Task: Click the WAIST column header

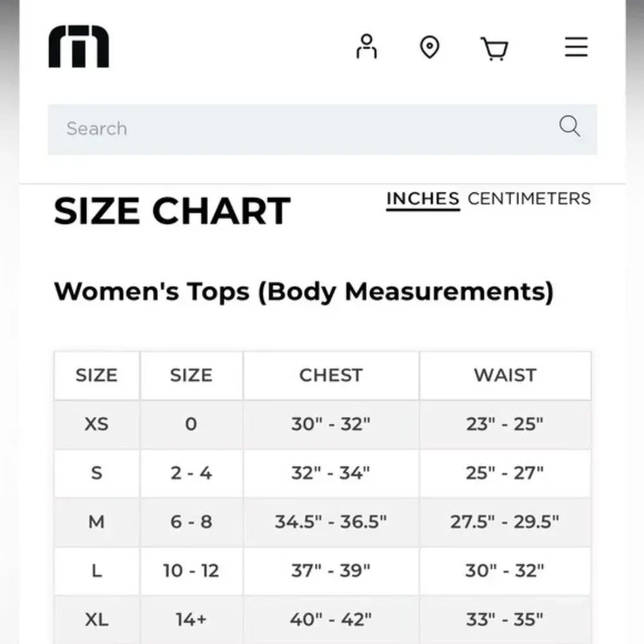Action: pos(505,375)
